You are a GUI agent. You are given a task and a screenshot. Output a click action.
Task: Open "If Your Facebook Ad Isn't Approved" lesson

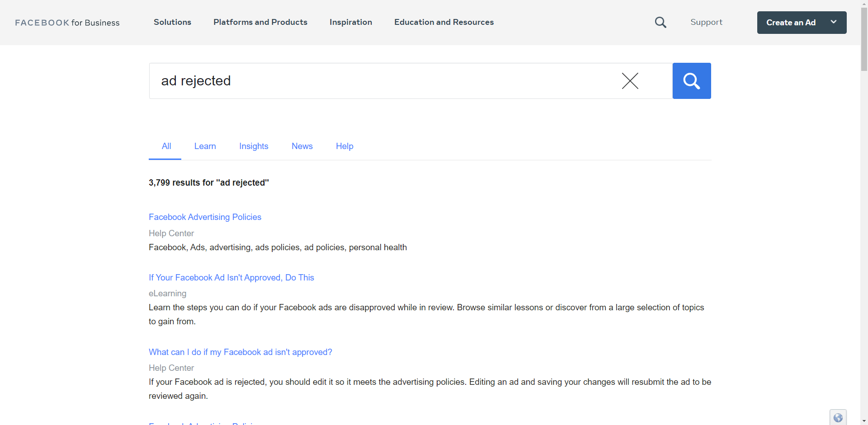coord(231,278)
